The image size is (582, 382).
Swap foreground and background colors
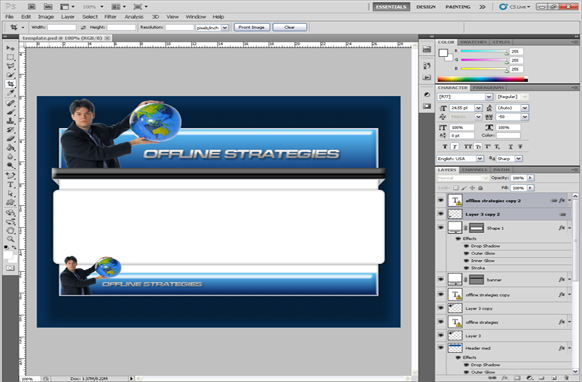pyautogui.click(x=14, y=247)
